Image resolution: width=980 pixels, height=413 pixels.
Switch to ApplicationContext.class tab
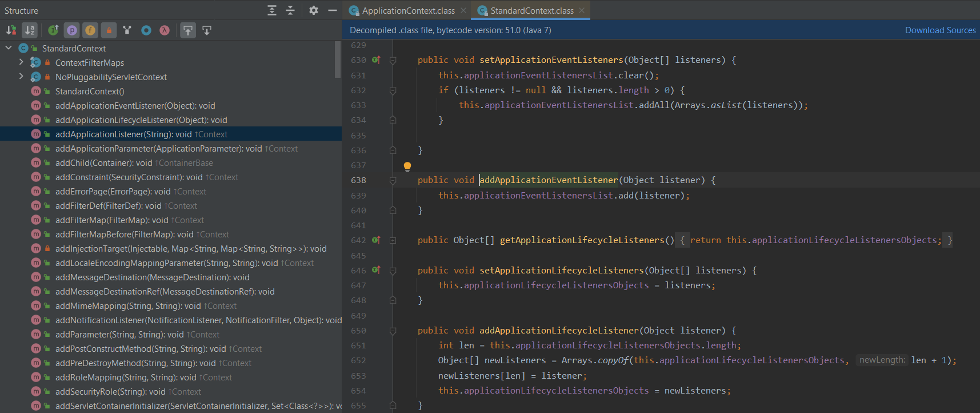pos(408,10)
